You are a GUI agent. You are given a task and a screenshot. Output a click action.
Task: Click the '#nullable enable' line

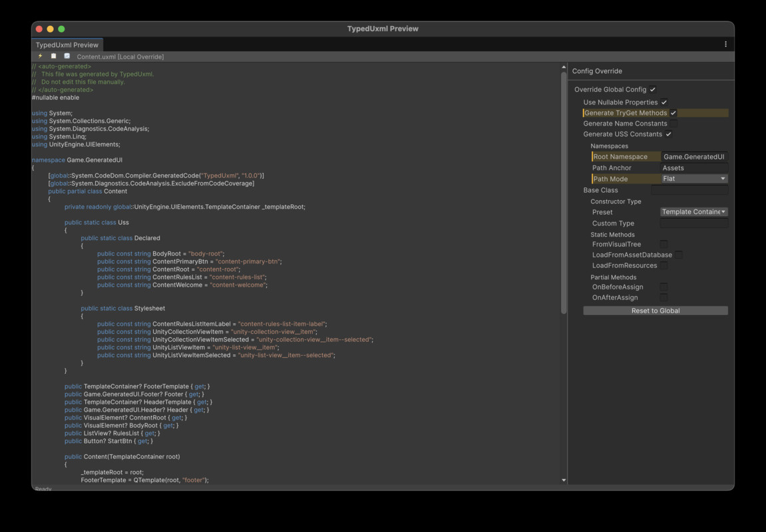point(55,98)
